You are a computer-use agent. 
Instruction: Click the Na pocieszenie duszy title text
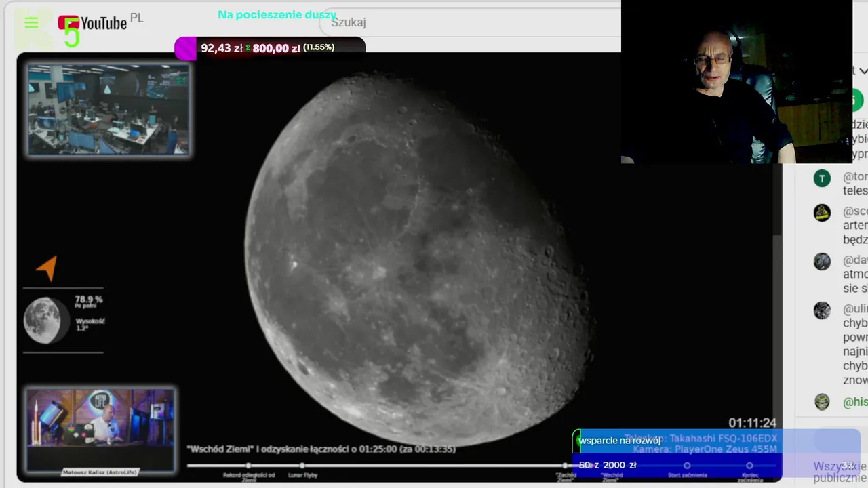pos(277,14)
